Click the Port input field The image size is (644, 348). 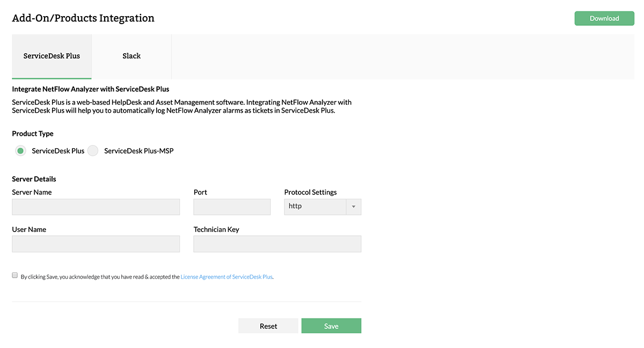click(232, 207)
